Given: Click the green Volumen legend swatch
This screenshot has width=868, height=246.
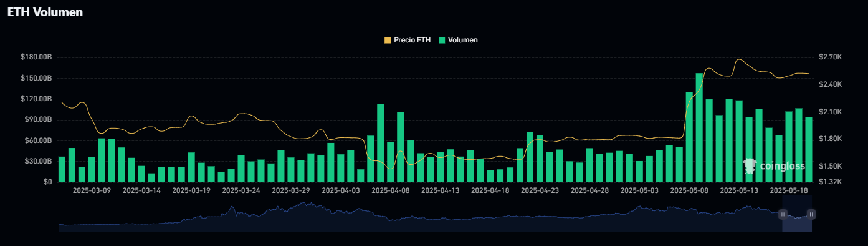Looking at the screenshot, I should click(x=442, y=40).
